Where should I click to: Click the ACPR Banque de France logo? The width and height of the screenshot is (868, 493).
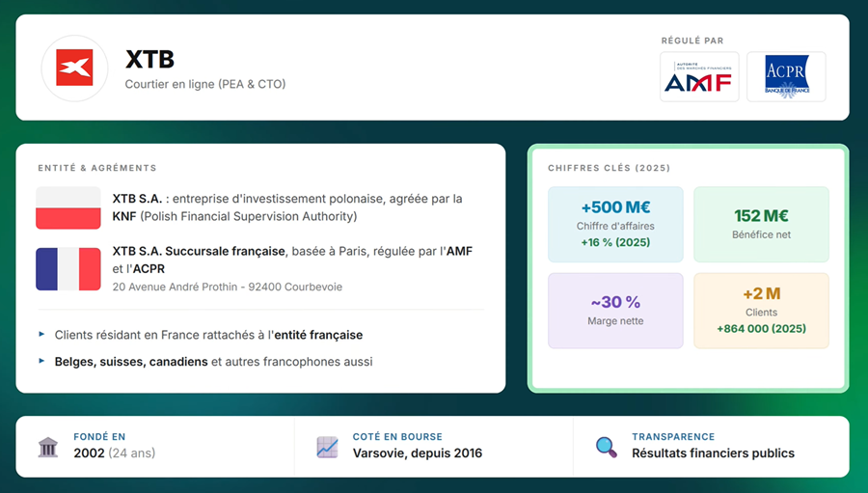[786, 77]
